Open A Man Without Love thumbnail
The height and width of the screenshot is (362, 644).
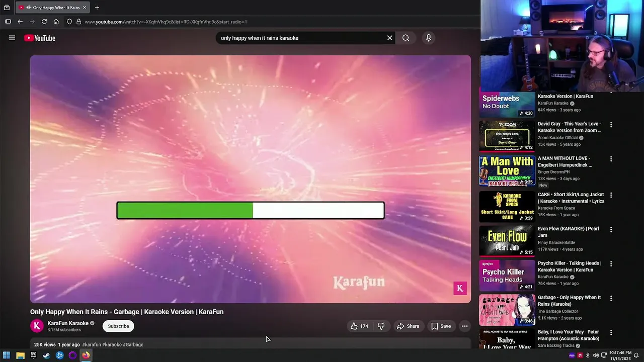(507, 170)
